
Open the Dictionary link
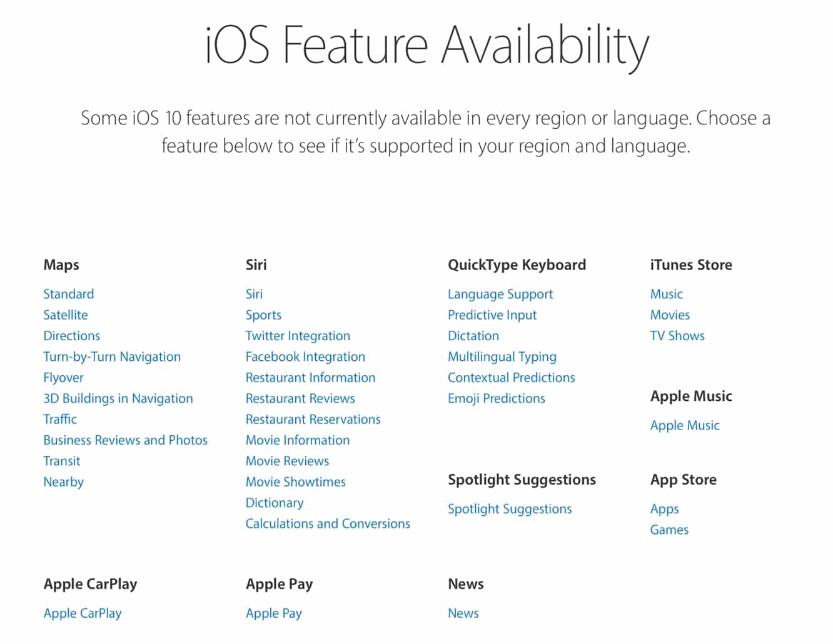pyautogui.click(x=275, y=503)
